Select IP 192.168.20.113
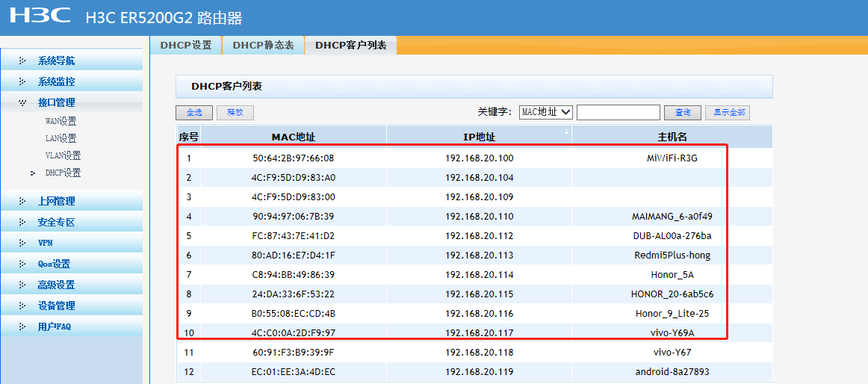The width and height of the screenshot is (868, 384). (x=480, y=256)
